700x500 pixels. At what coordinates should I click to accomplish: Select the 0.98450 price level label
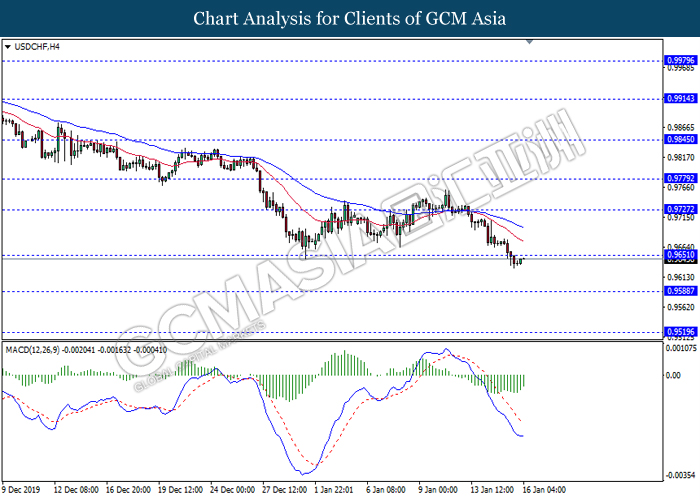pos(680,139)
